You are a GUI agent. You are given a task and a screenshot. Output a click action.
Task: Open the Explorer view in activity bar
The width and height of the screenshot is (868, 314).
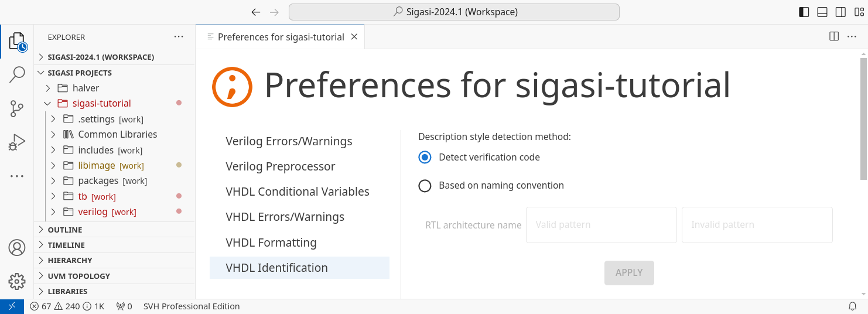click(17, 42)
